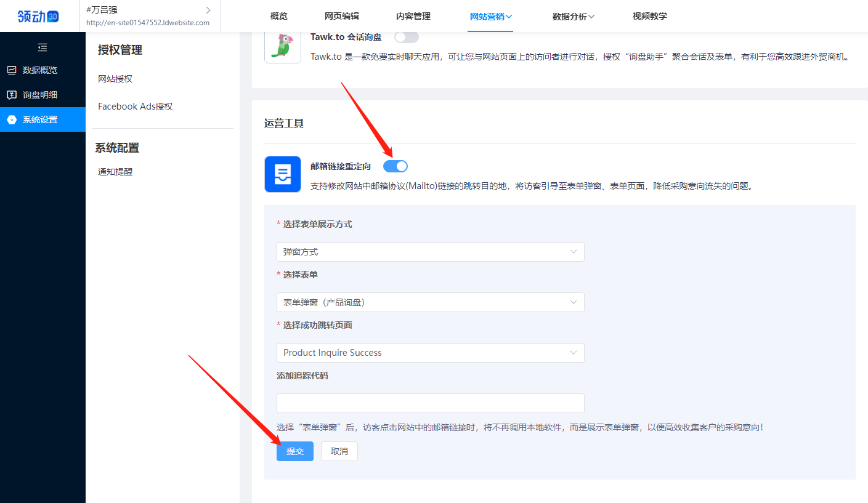The image size is (868, 503).
Task: Expand the 表单弹窗（产品询盘）selector
Action: click(430, 302)
